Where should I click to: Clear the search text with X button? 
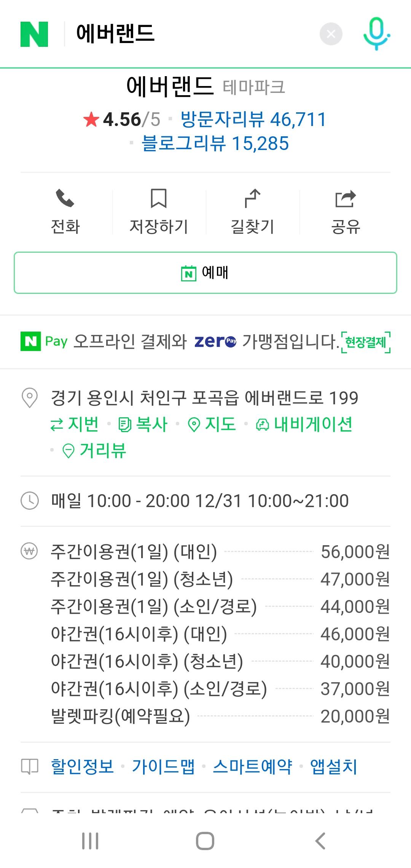tap(331, 34)
